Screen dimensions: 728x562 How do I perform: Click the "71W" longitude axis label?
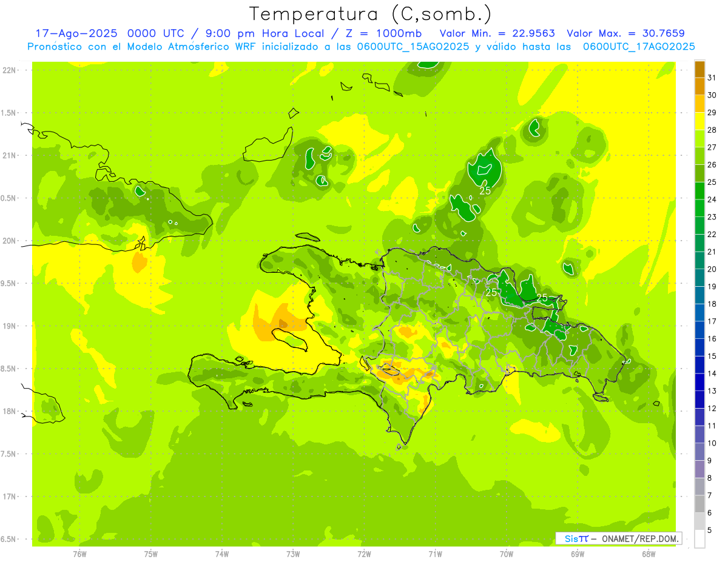click(x=435, y=554)
